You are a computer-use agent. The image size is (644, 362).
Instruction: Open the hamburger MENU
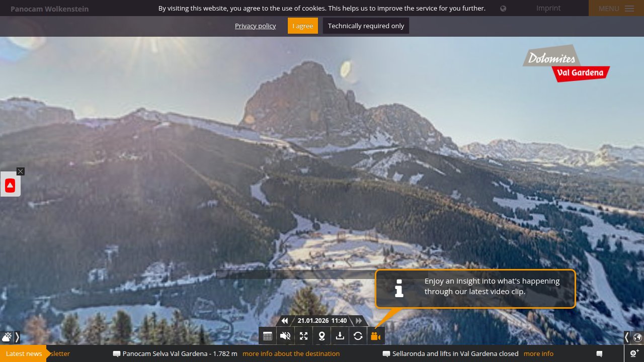pos(616,9)
